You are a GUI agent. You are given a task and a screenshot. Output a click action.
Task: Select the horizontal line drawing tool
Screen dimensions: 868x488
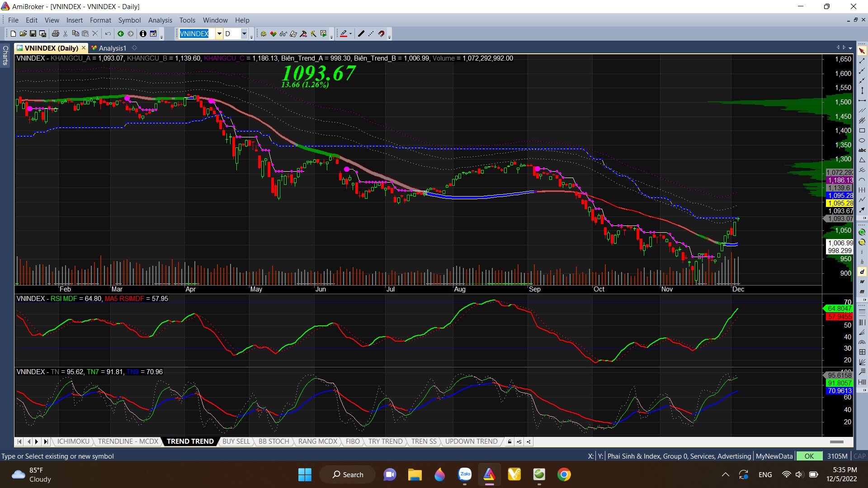[862, 100]
